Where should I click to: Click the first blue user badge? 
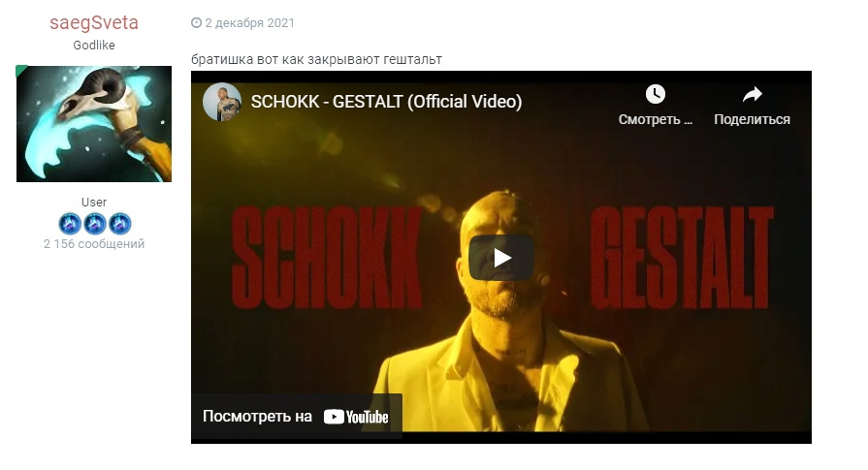pyautogui.click(x=70, y=224)
